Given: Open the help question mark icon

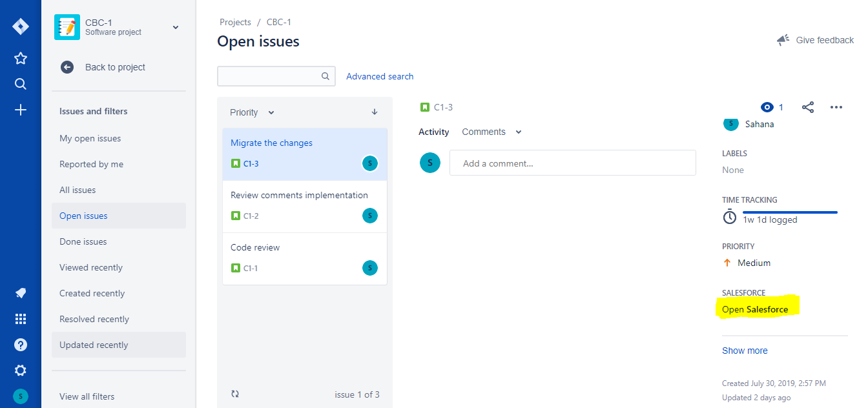Looking at the screenshot, I should tap(21, 345).
